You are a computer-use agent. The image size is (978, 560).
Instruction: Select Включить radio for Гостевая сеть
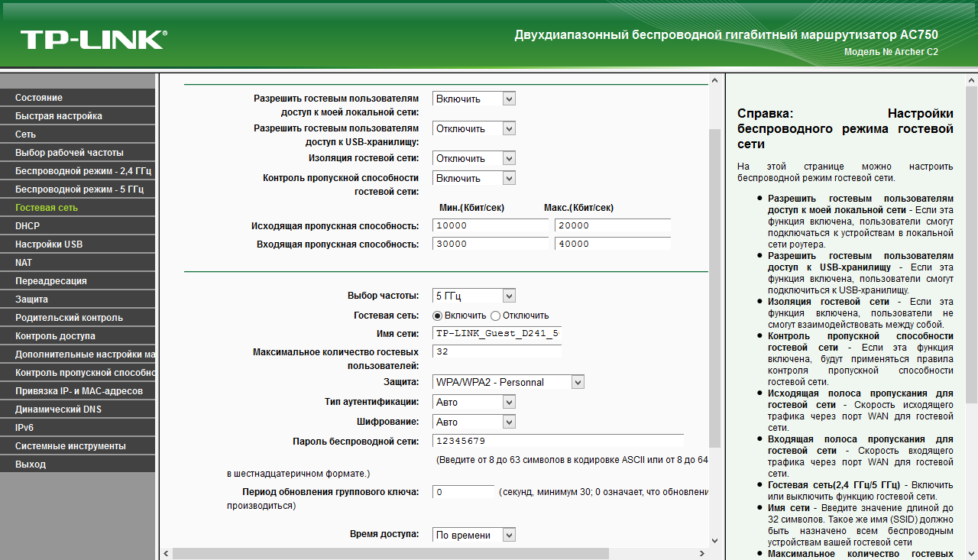pyautogui.click(x=438, y=316)
